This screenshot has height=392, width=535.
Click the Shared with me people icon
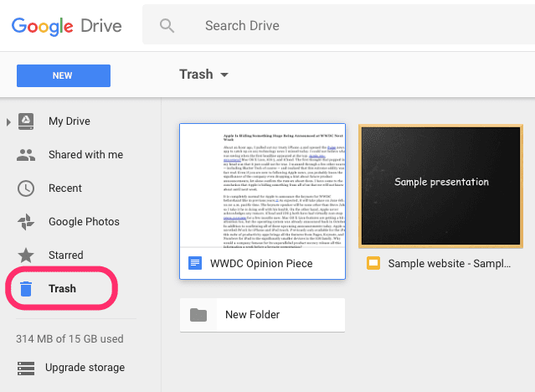[x=26, y=155]
